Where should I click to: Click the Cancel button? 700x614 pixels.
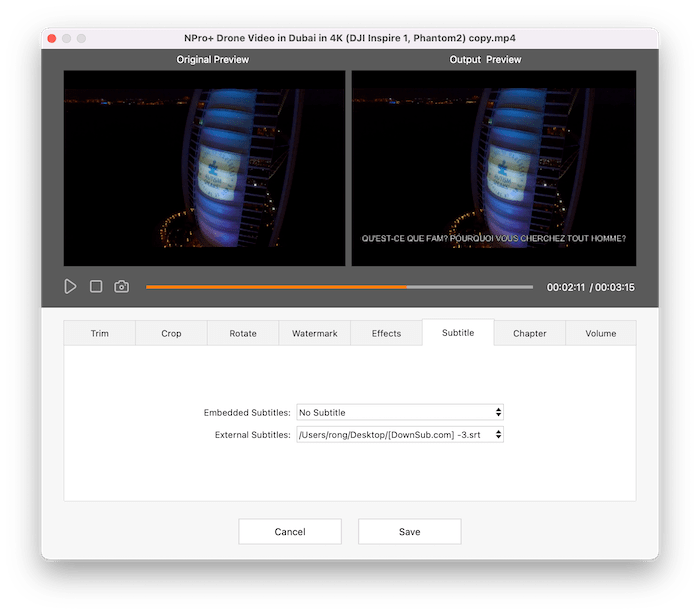coord(290,532)
